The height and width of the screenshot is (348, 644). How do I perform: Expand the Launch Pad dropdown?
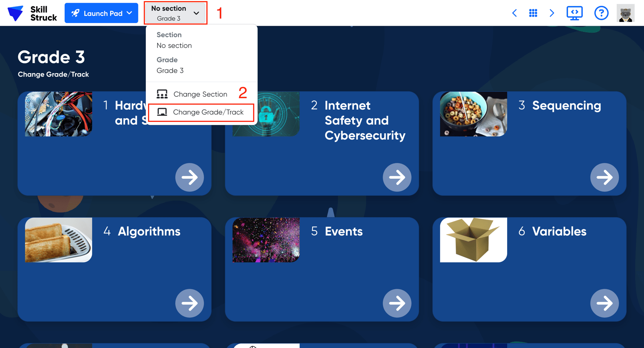click(102, 13)
